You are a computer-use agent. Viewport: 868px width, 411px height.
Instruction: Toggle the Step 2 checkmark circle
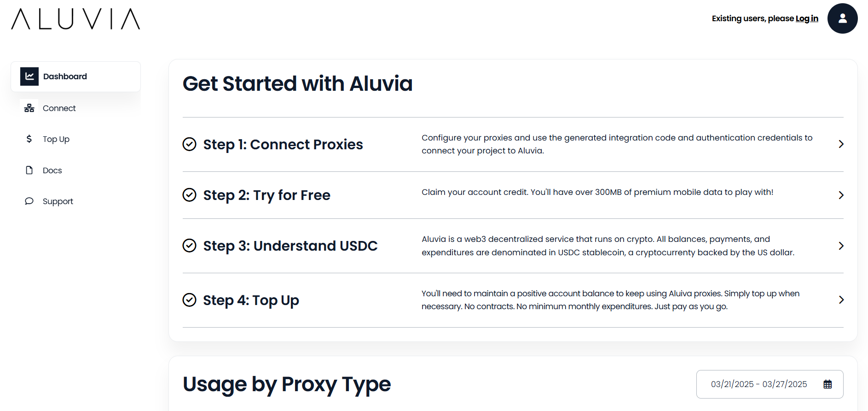pyautogui.click(x=190, y=195)
